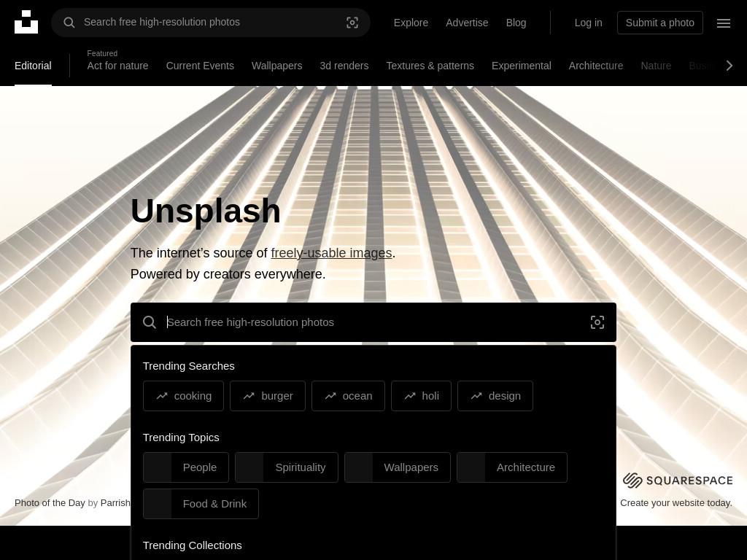The image size is (747, 560).
Task: Search the trending term design
Action: coord(495,396)
